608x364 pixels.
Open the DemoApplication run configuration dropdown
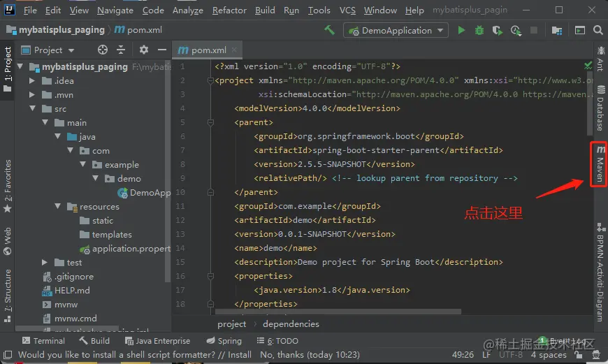396,30
